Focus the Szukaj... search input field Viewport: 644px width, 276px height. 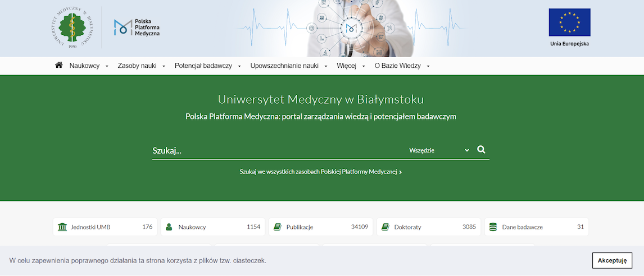click(279, 150)
